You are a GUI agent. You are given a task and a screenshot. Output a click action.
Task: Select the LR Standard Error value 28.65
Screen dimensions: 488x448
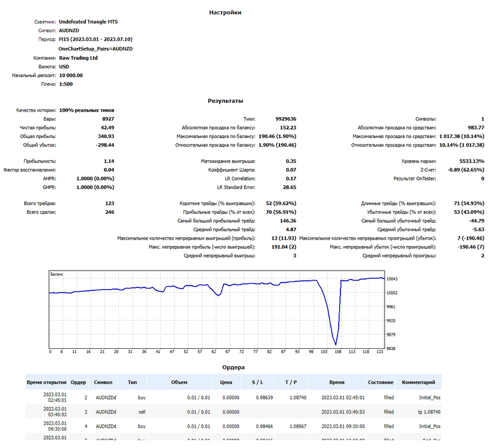pos(290,188)
